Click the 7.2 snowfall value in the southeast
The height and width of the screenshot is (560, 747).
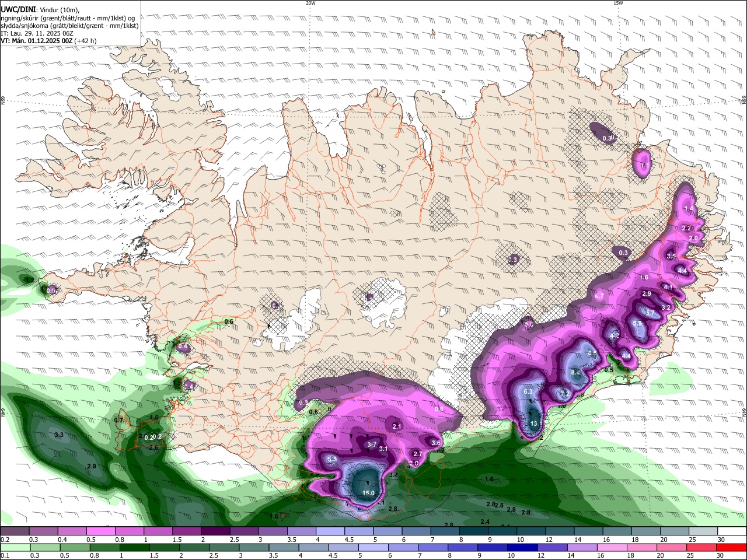click(565, 393)
